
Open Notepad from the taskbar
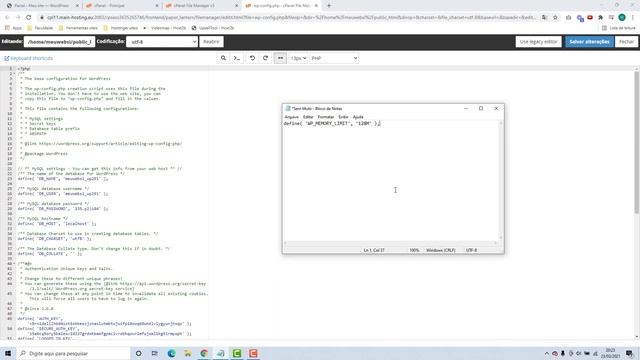click(x=220, y=353)
